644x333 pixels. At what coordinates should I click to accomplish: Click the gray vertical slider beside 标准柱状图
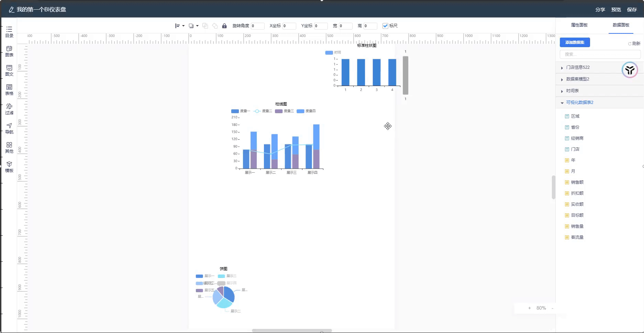click(x=406, y=75)
